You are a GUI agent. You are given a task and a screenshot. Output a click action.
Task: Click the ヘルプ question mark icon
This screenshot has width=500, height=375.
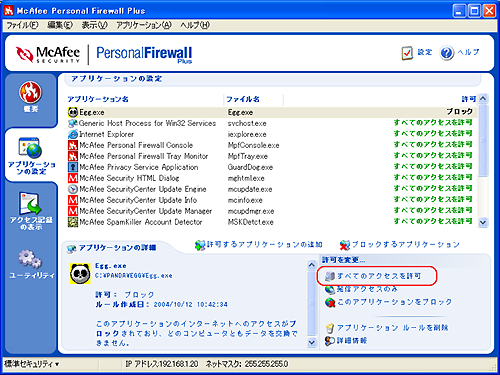(447, 53)
